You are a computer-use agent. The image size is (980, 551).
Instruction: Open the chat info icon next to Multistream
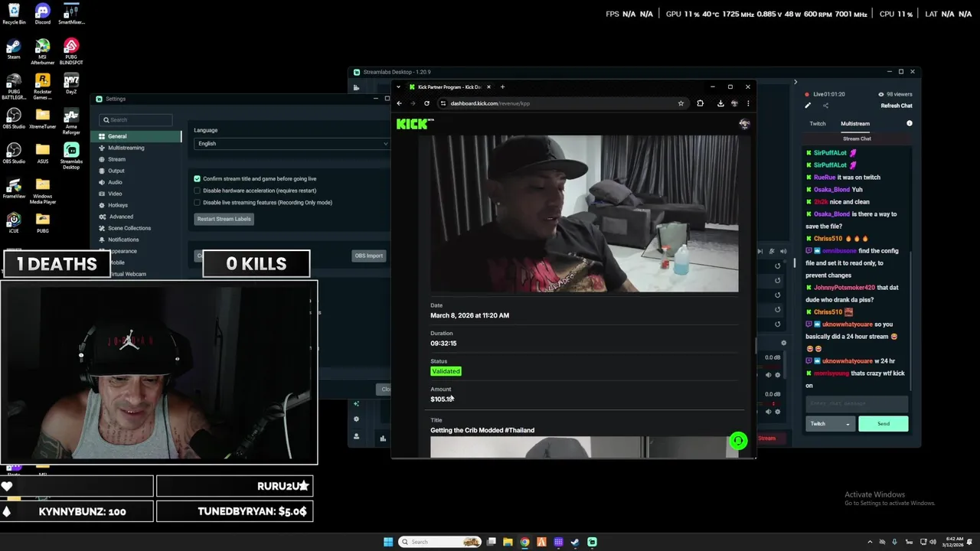pyautogui.click(x=910, y=123)
